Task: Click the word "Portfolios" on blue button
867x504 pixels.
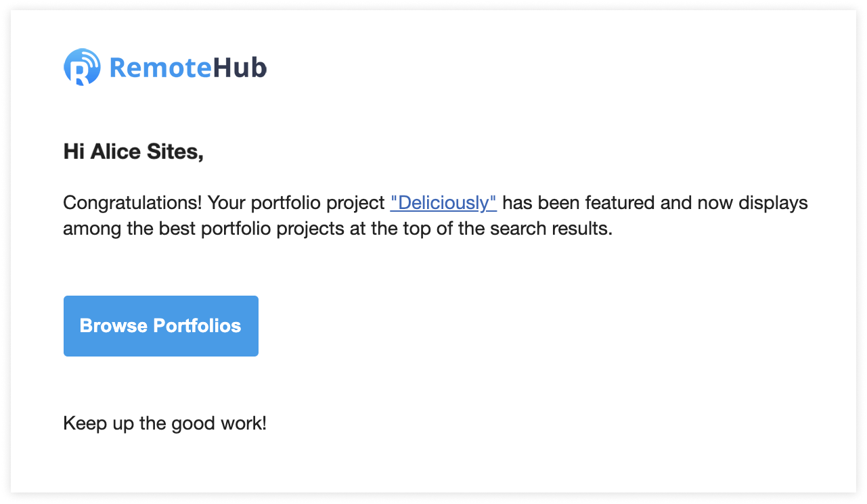Action: [197, 326]
